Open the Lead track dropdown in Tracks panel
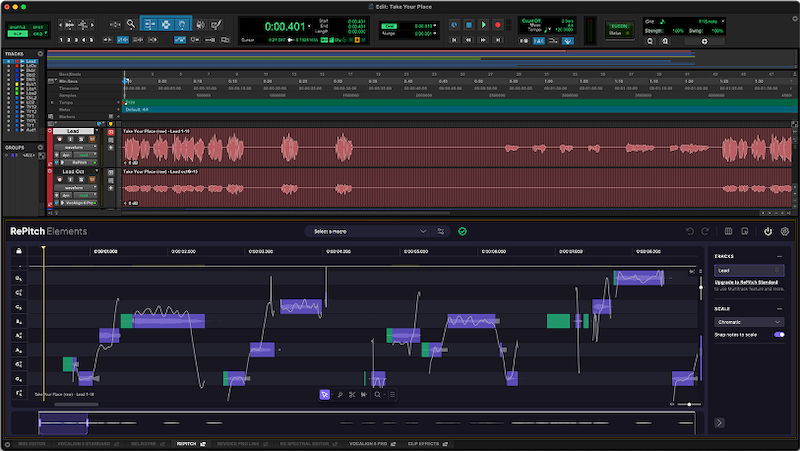800x451 pixels. pos(749,270)
